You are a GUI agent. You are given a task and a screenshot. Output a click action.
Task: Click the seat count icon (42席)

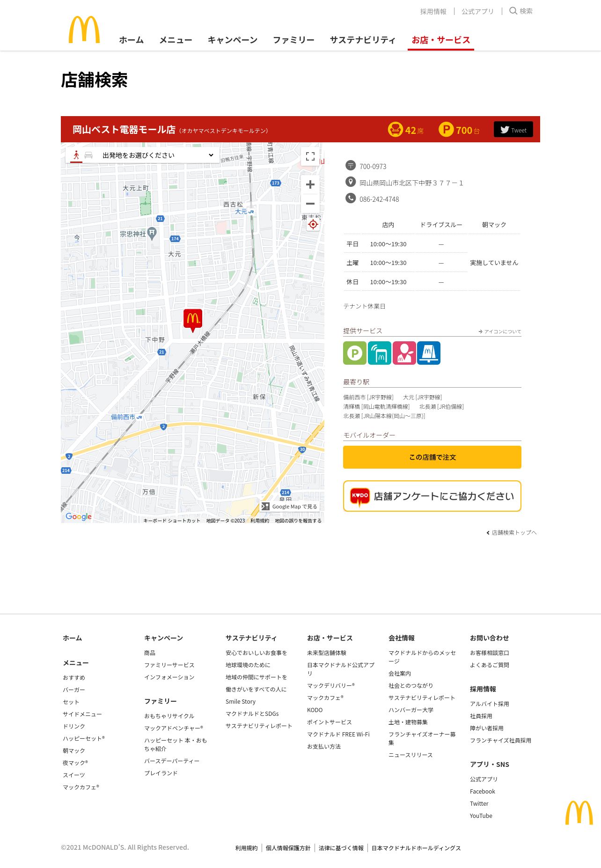click(x=396, y=129)
